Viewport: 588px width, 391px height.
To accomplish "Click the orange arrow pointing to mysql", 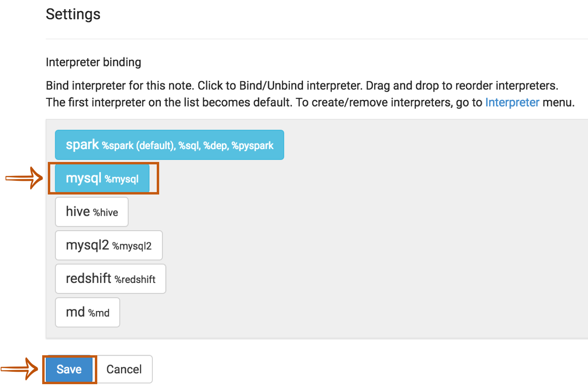I will 24,178.
